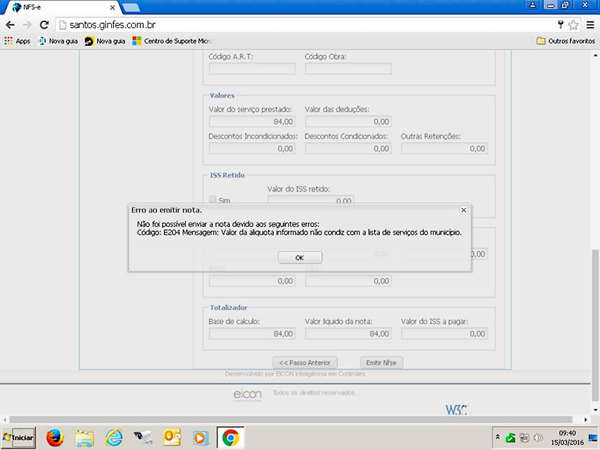Screen dimensions: 600x450
Task: Click the saved password key icon
Action: (561, 25)
